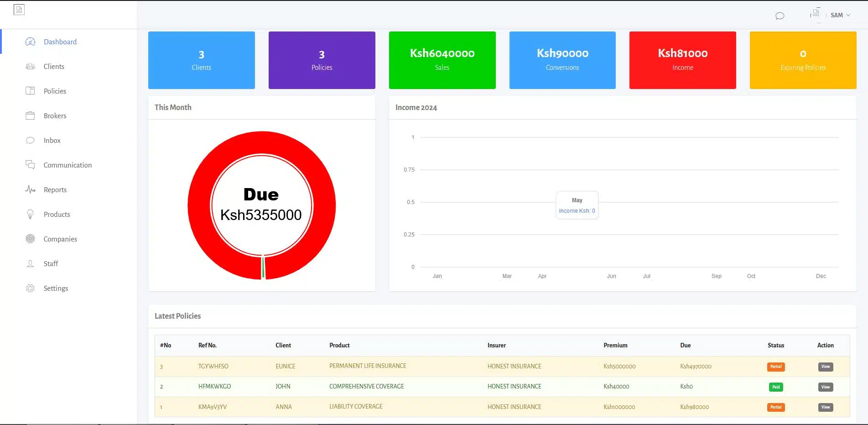The width and height of the screenshot is (868, 425).
Task: Click the Brokers briefcase icon
Action: [30, 115]
